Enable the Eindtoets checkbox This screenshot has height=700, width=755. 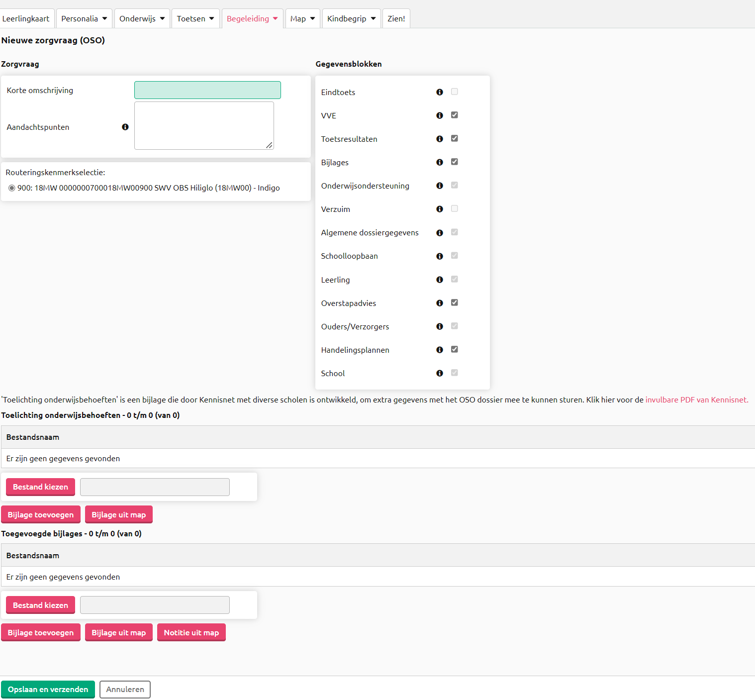(x=455, y=92)
